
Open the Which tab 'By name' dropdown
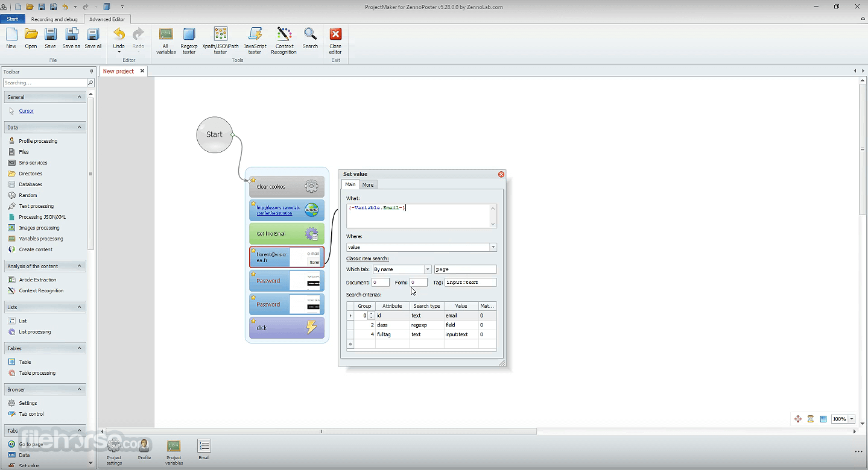[428, 269]
